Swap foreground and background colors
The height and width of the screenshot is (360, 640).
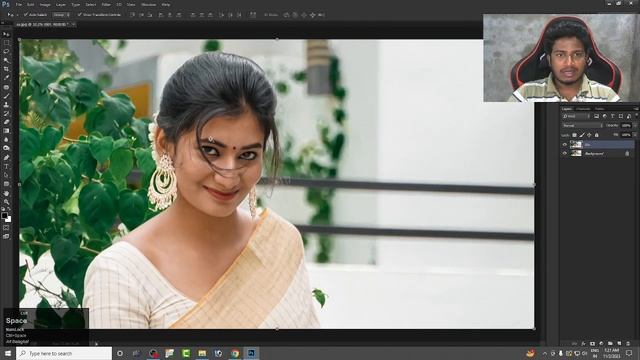tap(9, 209)
